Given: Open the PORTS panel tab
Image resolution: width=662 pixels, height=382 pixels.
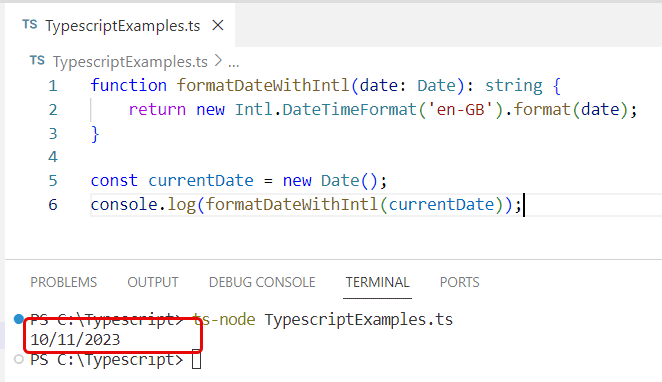Looking at the screenshot, I should [459, 282].
